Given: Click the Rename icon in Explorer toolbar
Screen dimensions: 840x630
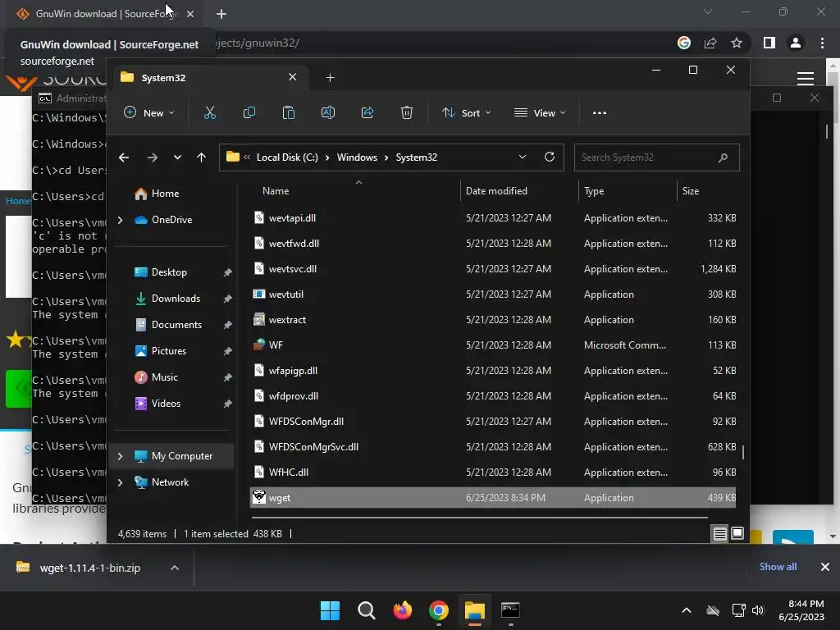Looking at the screenshot, I should tap(328, 112).
